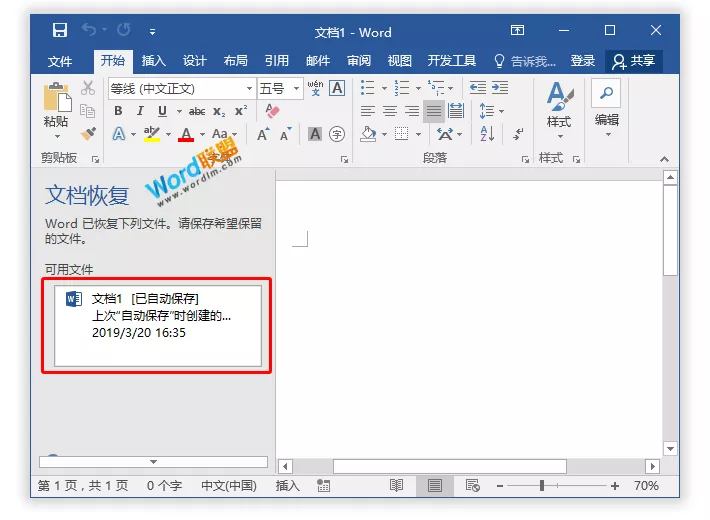Click the 登录 sign-in button
The width and height of the screenshot is (710, 520).
582,61
